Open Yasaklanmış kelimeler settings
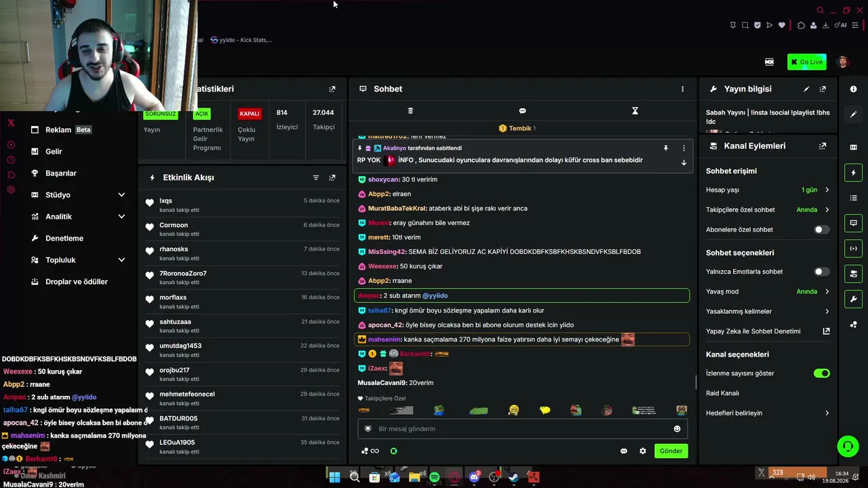The image size is (868, 488). tap(768, 312)
